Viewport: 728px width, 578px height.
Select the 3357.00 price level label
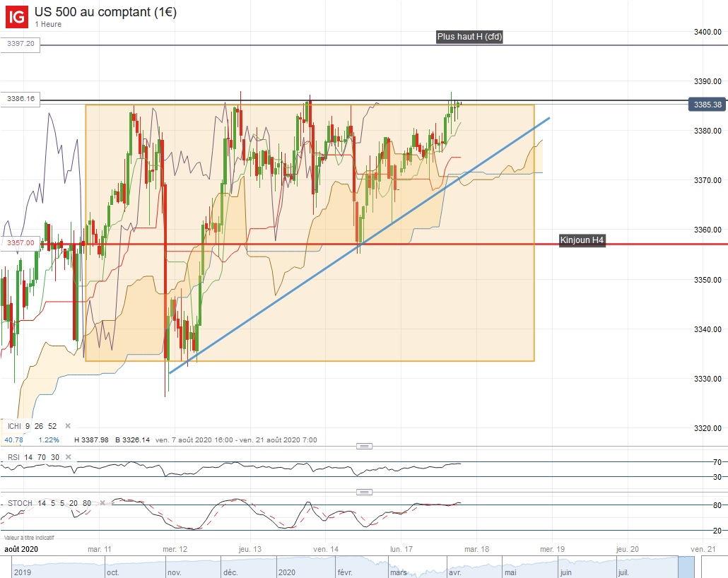[x=20, y=243]
